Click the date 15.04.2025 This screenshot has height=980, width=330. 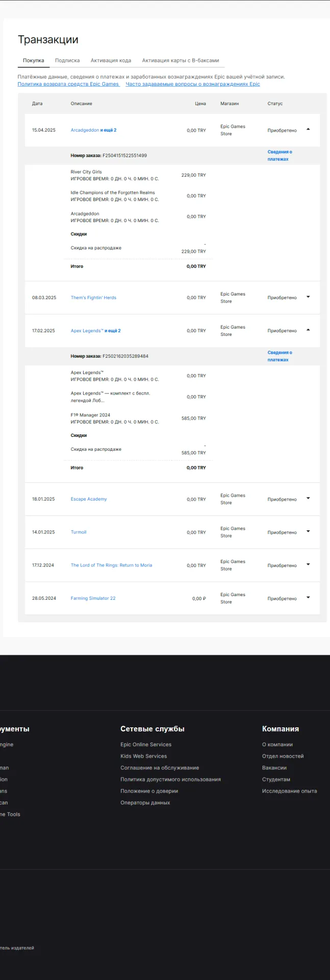click(x=44, y=130)
